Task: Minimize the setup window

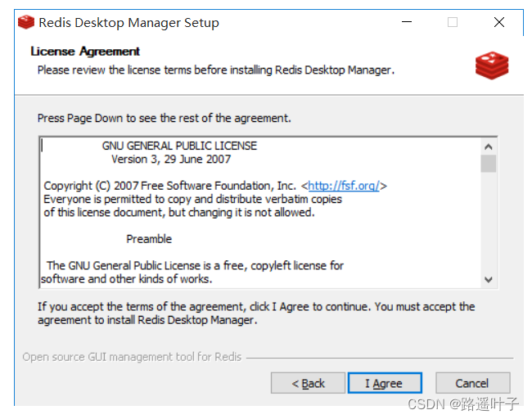Action: point(407,22)
